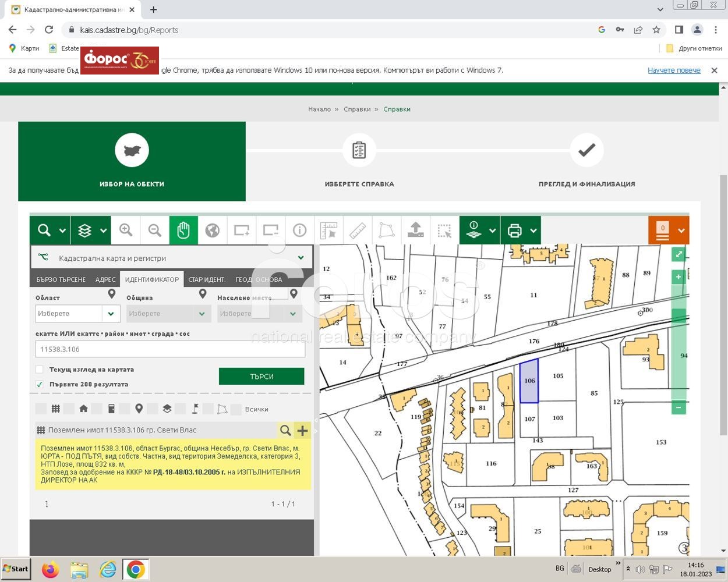Toggle the location pin filter checkbox

point(125,409)
